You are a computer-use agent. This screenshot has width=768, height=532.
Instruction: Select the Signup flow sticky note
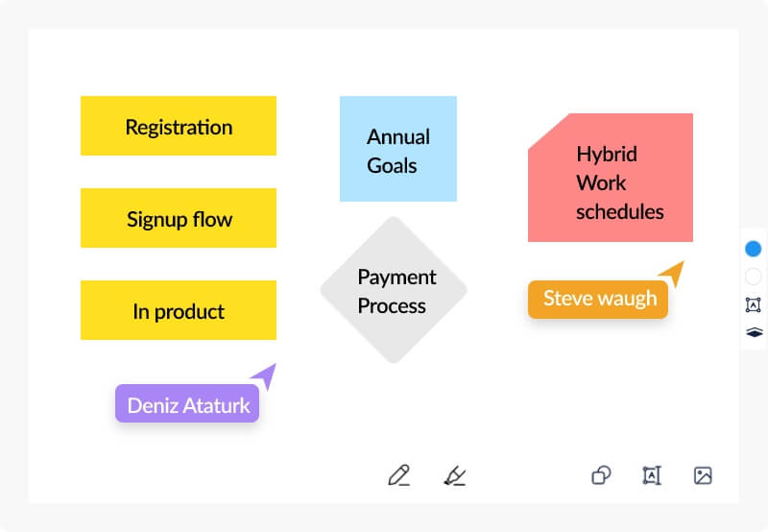pos(179,218)
